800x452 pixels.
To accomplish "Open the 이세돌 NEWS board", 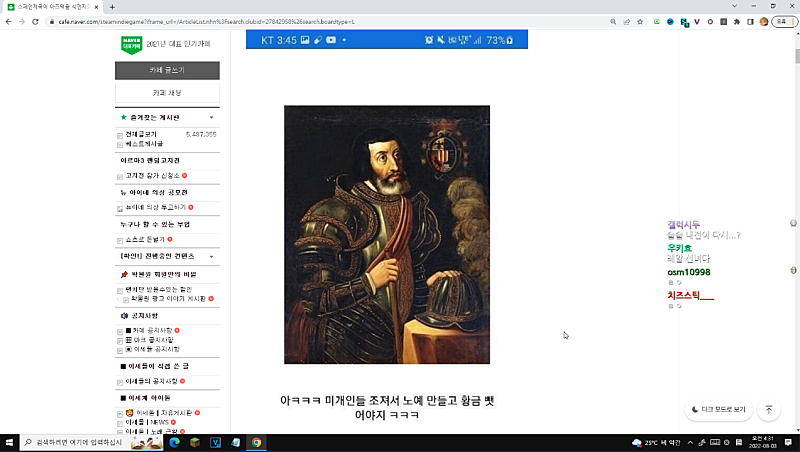I will point(147,422).
